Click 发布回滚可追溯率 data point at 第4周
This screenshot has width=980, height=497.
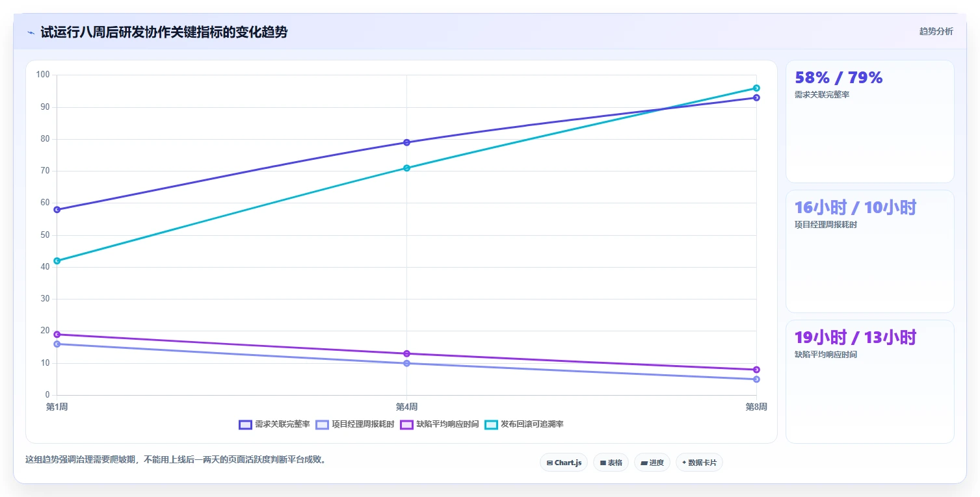(x=406, y=168)
